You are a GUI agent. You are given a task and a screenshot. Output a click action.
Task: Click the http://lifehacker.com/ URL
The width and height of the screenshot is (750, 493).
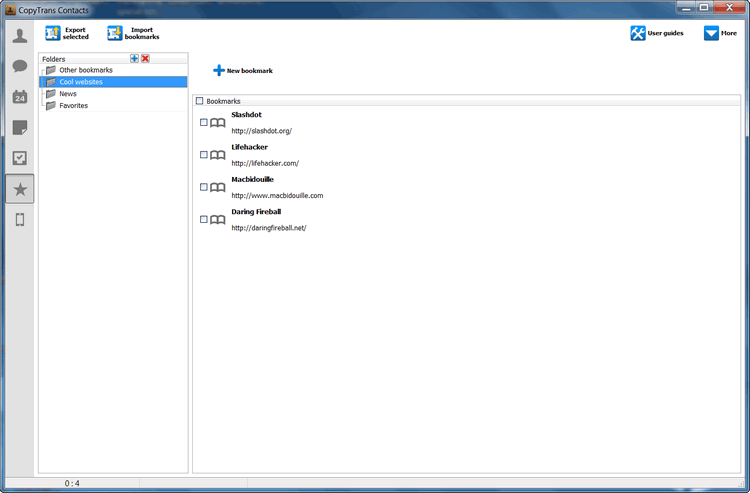pyautogui.click(x=265, y=163)
